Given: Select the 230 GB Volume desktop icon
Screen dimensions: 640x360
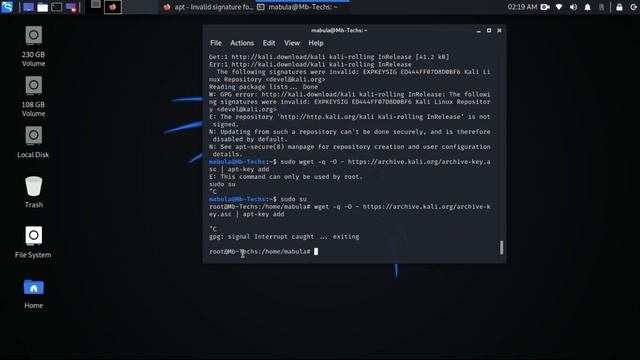Looking at the screenshot, I should click(x=33, y=46).
